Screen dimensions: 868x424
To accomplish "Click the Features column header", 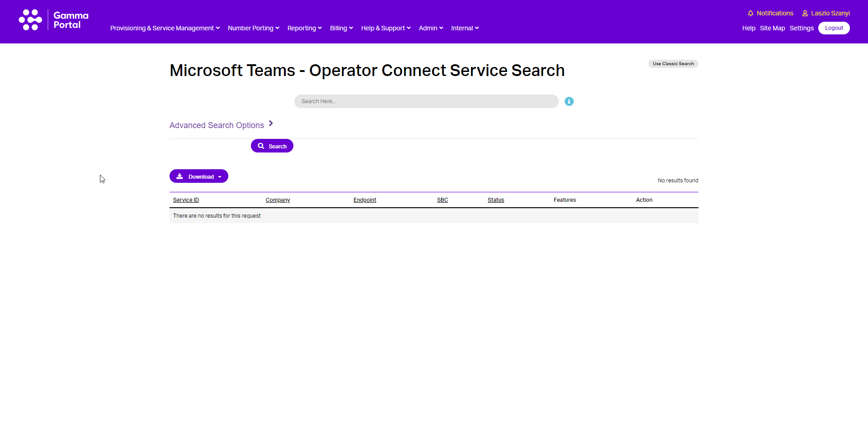I will [x=565, y=200].
